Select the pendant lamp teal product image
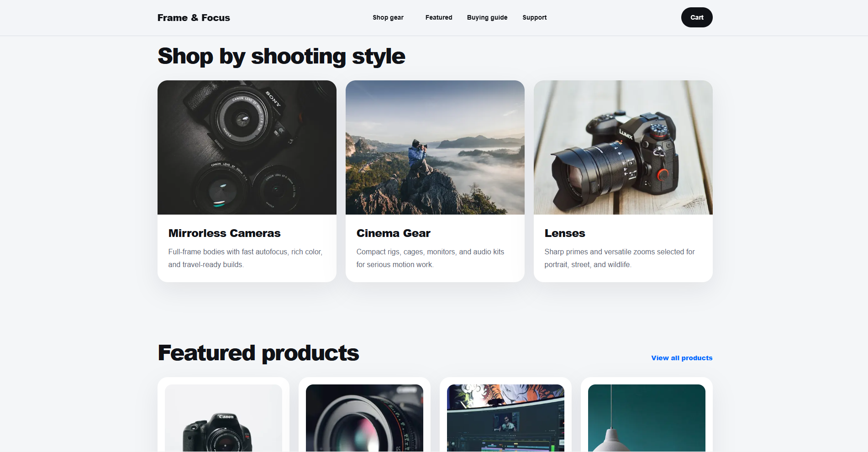This screenshot has width=868, height=452. (647, 418)
